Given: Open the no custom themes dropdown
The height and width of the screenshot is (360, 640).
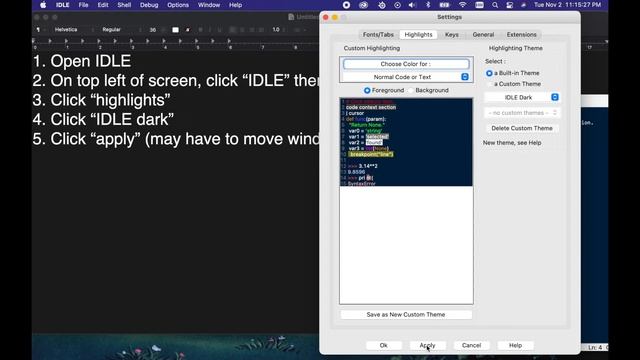Looking at the screenshot, I should coord(522,113).
